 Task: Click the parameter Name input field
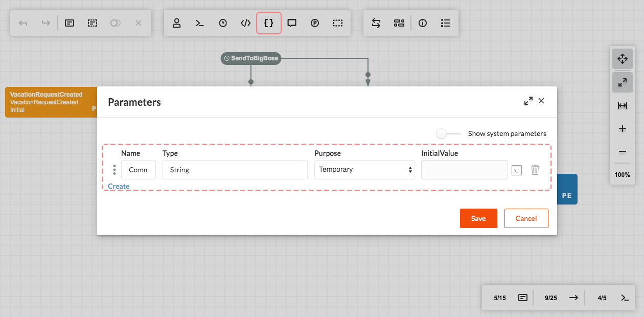pos(139,170)
